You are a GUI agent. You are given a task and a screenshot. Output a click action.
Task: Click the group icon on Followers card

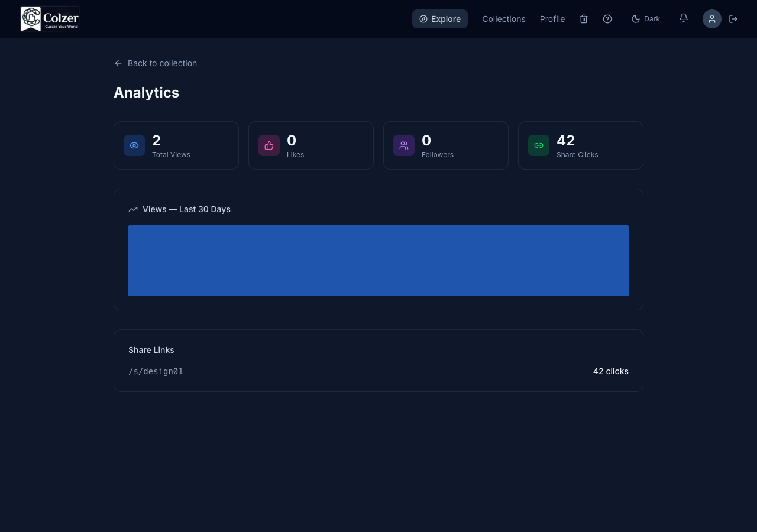click(404, 145)
